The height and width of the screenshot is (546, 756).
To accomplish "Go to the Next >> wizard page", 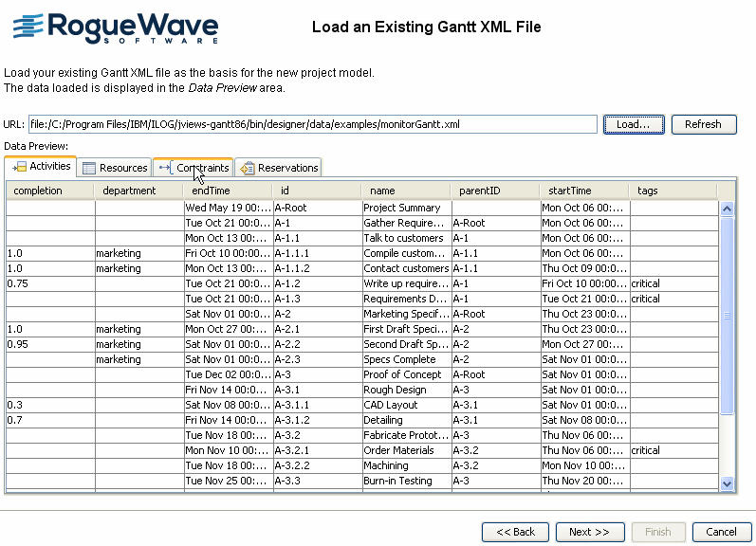I will pos(589,532).
